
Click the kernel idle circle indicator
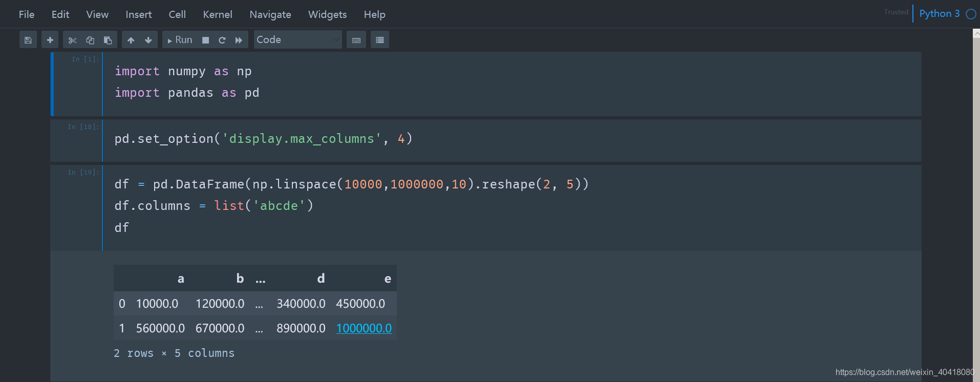pyautogui.click(x=971, y=14)
